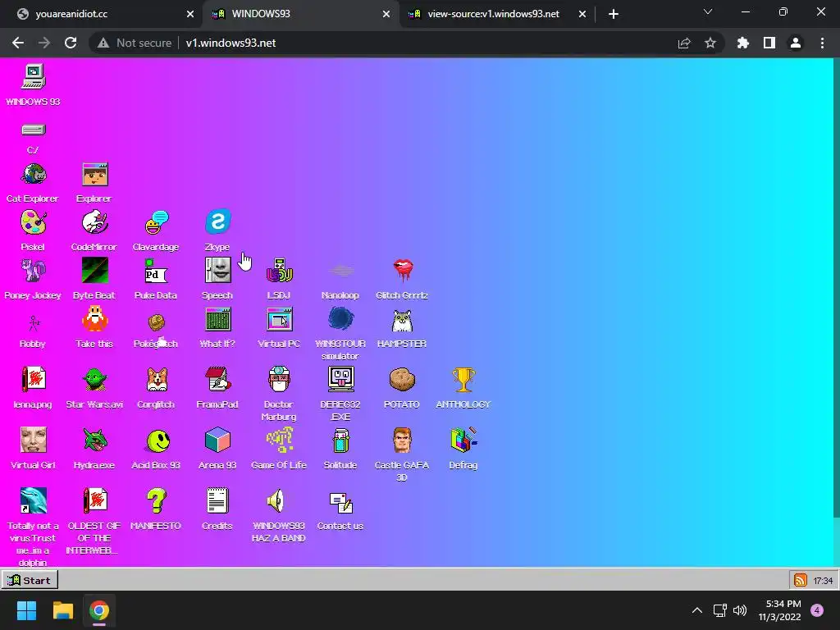Open the dolphin 'Totally not a virus' icon
Image resolution: width=840 pixels, height=630 pixels.
tap(33, 500)
